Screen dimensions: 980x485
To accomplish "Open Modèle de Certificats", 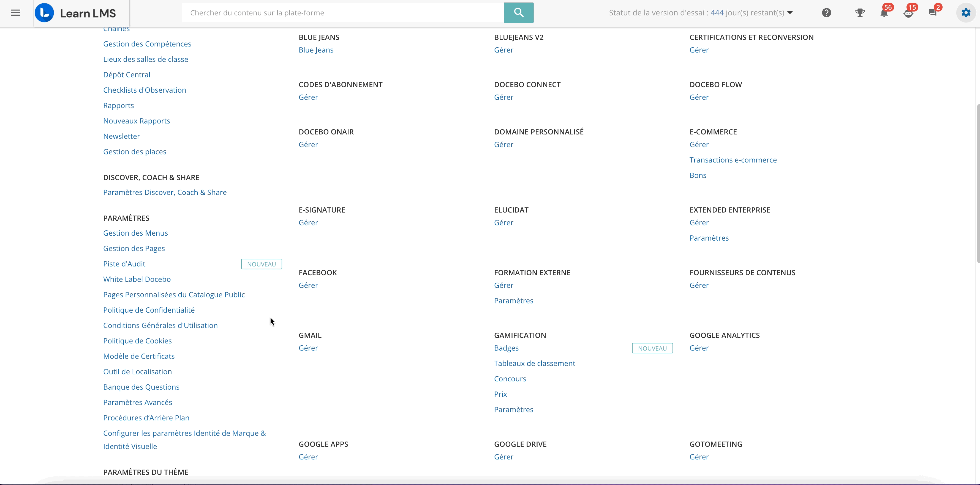I will 139,356.
